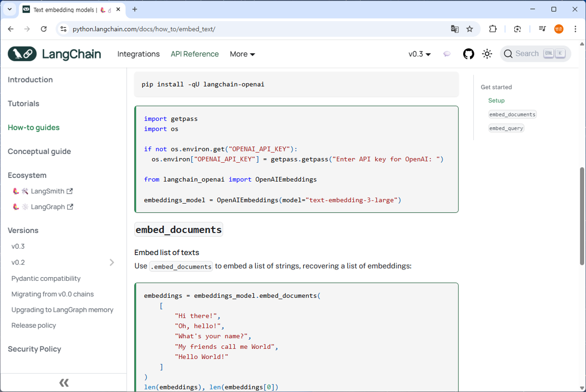Open the GitHub repository icon
The height and width of the screenshot is (392, 586).
pyautogui.click(x=469, y=54)
